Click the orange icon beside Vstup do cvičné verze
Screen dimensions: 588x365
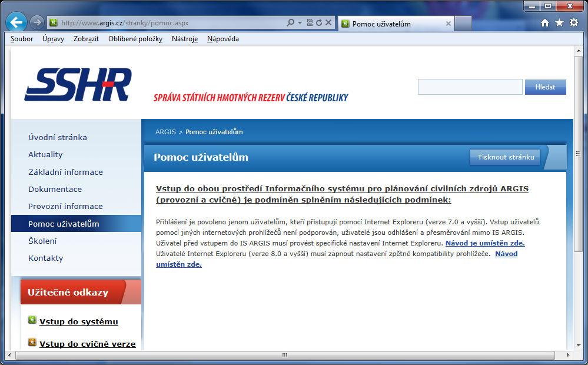click(x=32, y=342)
